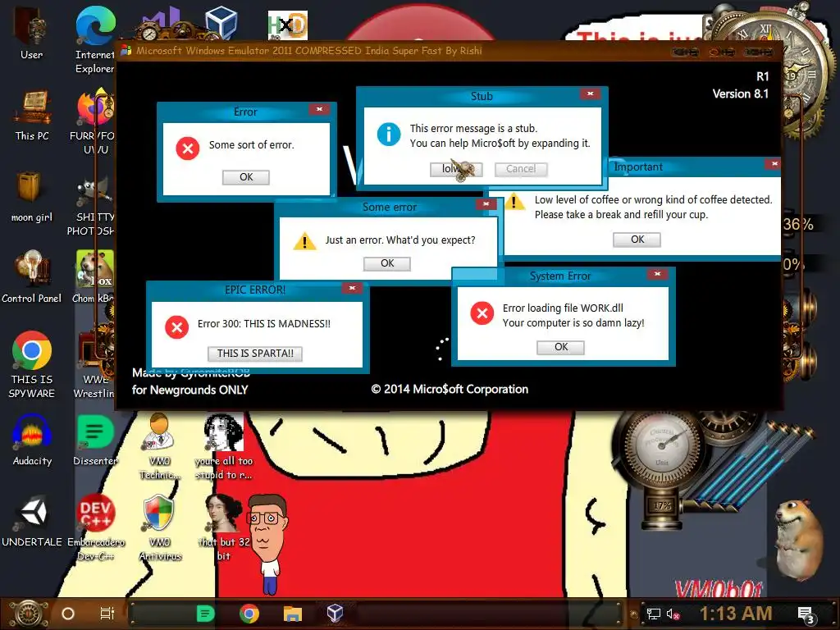Open the Control Panel desktop icon
This screenshot has width=840, height=630.
point(32,277)
